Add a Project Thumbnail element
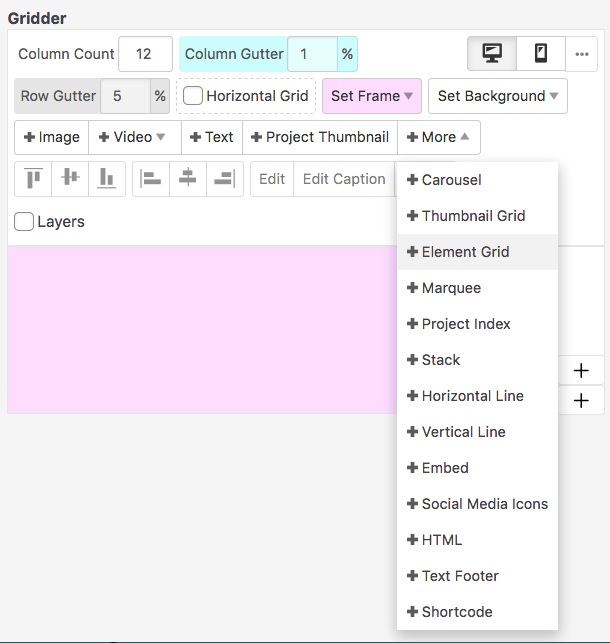The height and width of the screenshot is (643, 610). click(320, 137)
